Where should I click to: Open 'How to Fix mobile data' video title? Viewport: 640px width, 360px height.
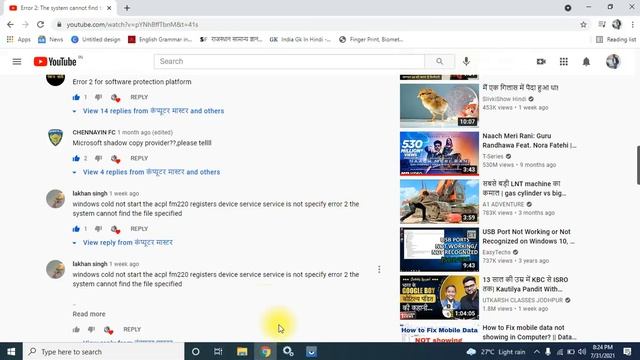click(529, 332)
